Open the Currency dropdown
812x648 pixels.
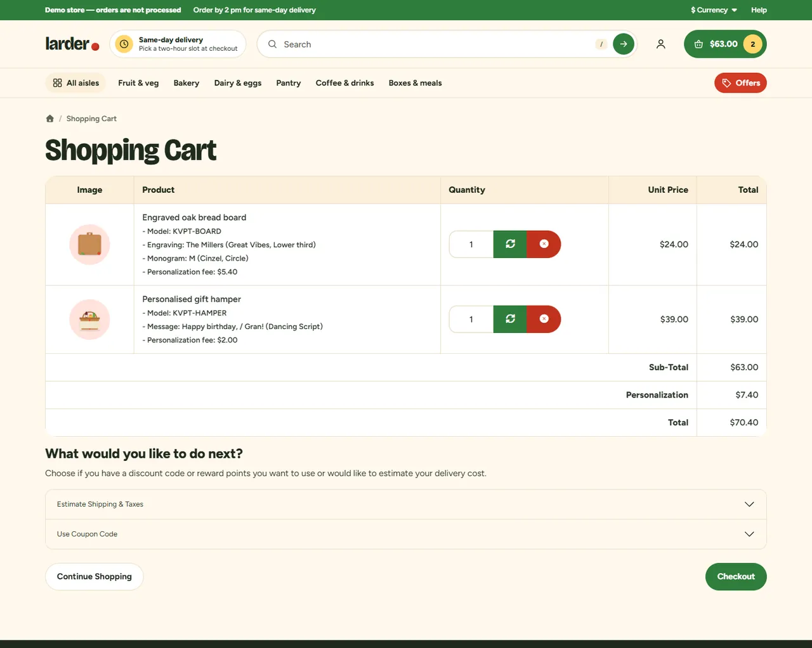point(714,10)
